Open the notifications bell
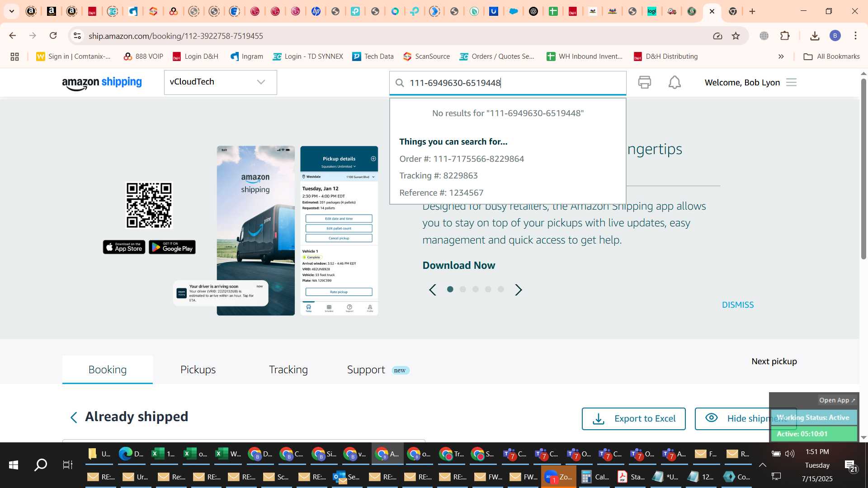The height and width of the screenshot is (488, 868). [675, 82]
